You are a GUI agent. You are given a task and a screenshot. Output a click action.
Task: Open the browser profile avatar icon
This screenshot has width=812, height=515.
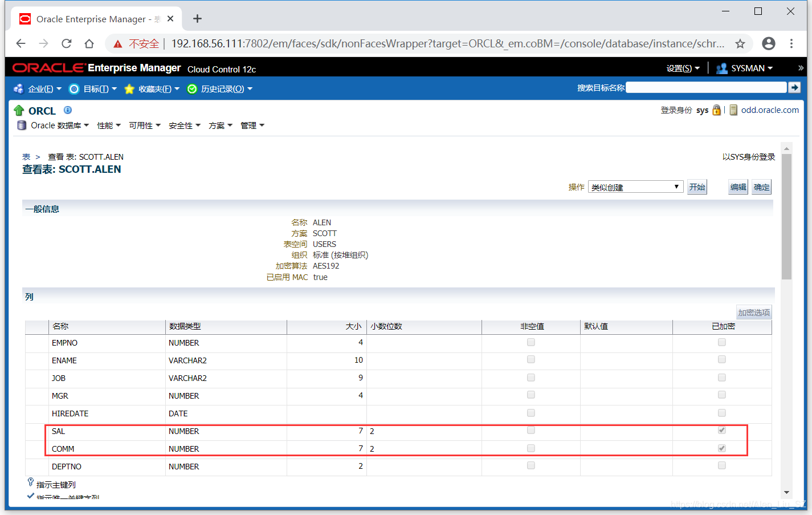(769, 43)
